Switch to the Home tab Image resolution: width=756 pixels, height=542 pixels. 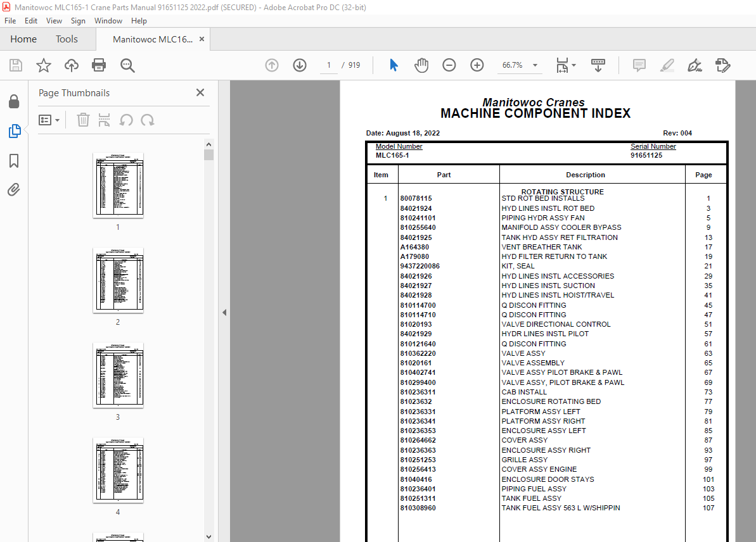23,39
